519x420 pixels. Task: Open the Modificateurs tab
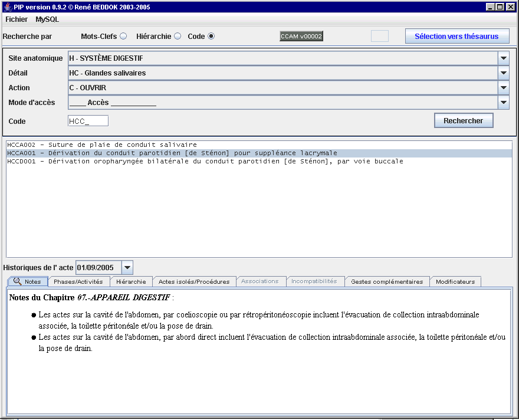(x=455, y=281)
